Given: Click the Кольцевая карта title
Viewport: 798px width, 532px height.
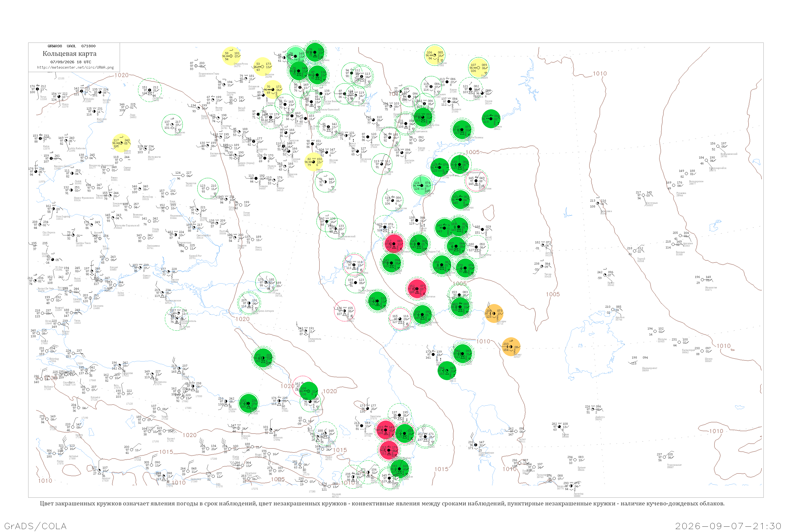Looking at the screenshot, I should 69,54.
